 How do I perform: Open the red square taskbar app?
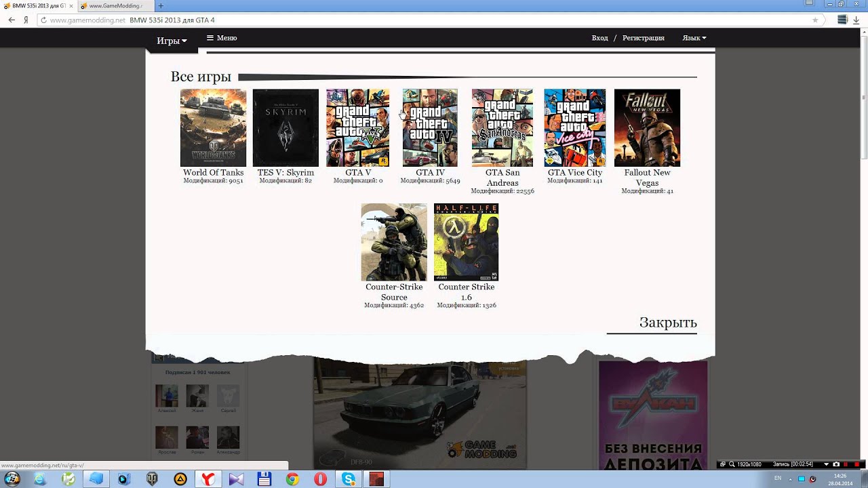pos(376,479)
